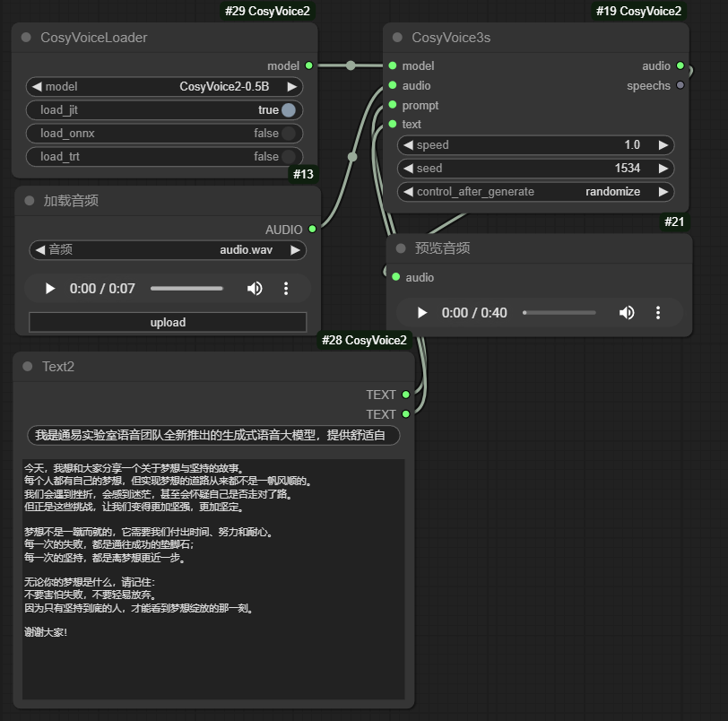Open more options in the 预览音频 player
This screenshot has height=721, width=728.
(658, 312)
